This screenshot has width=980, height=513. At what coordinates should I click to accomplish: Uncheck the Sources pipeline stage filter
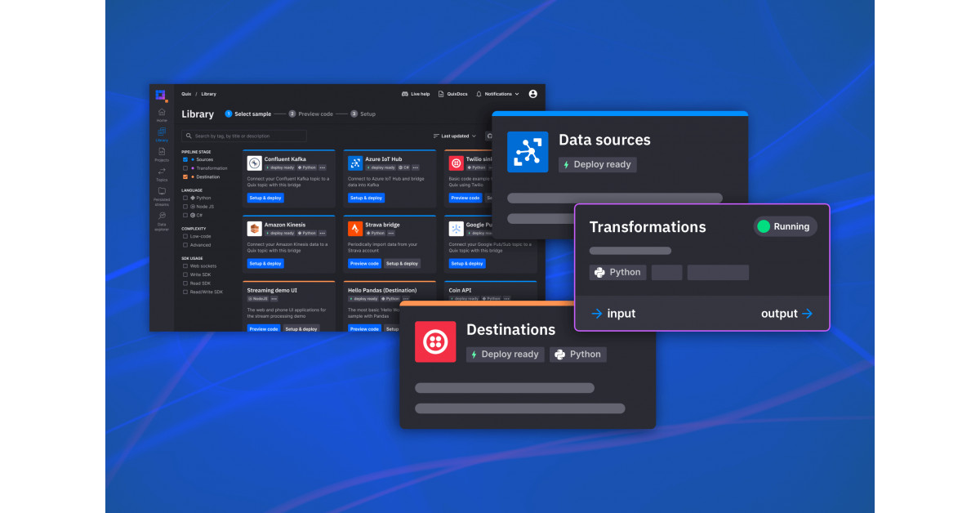pos(185,159)
